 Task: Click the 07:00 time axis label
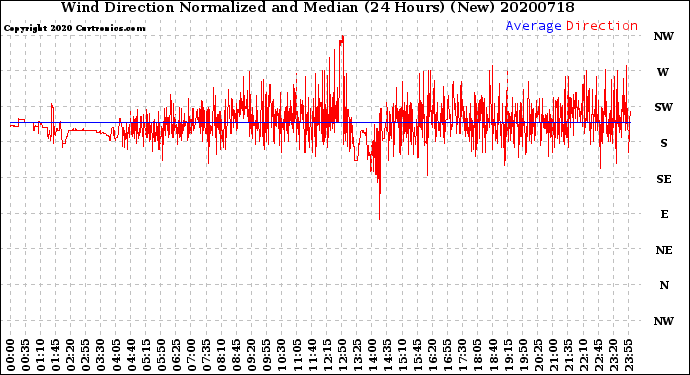(x=191, y=355)
